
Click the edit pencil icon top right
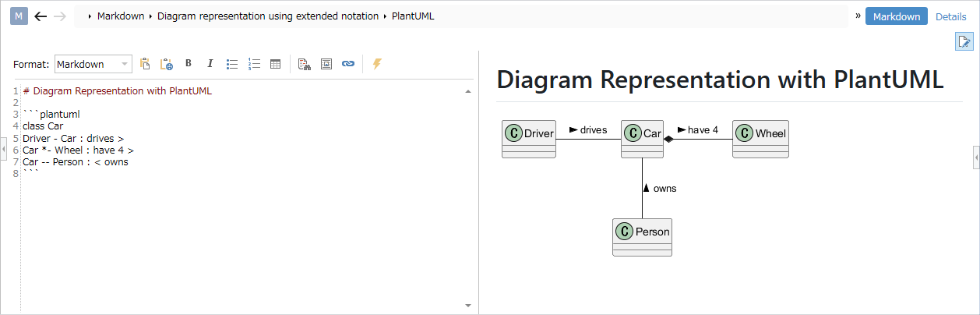(x=964, y=42)
